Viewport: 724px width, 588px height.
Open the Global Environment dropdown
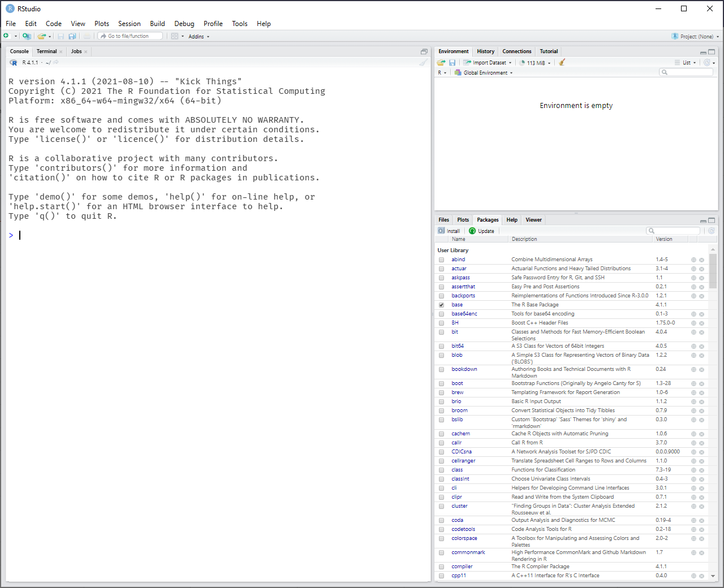click(484, 73)
